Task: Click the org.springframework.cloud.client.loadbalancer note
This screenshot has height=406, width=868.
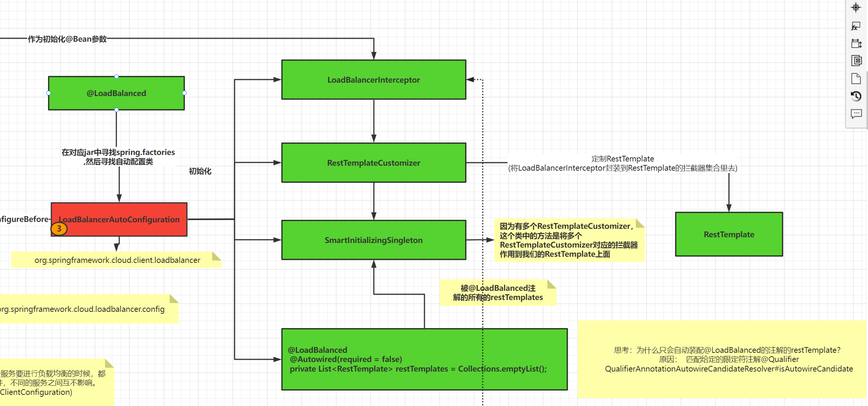Action: [116, 260]
